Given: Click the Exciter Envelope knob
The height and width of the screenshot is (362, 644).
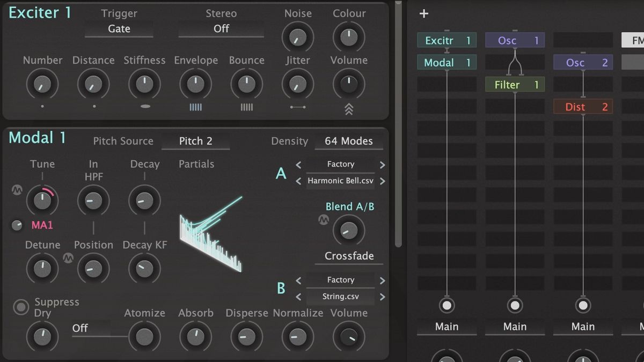Looking at the screenshot, I should point(196,84).
